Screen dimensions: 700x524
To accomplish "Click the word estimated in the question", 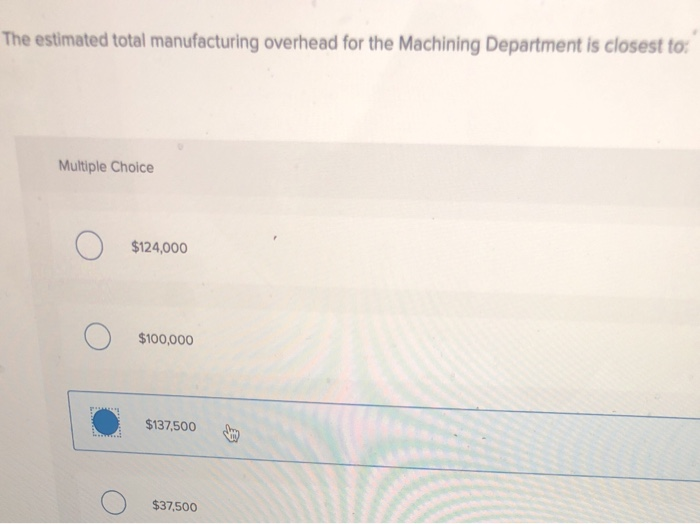I will click(x=71, y=40).
